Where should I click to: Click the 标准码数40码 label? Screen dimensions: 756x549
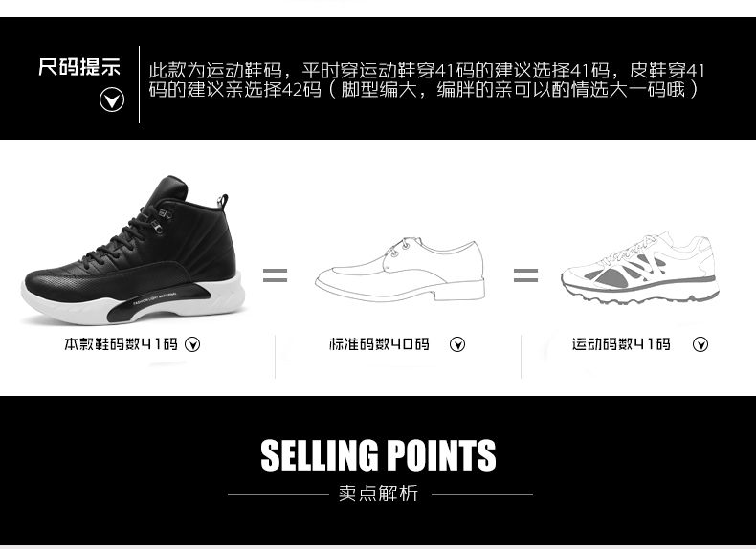coord(380,344)
